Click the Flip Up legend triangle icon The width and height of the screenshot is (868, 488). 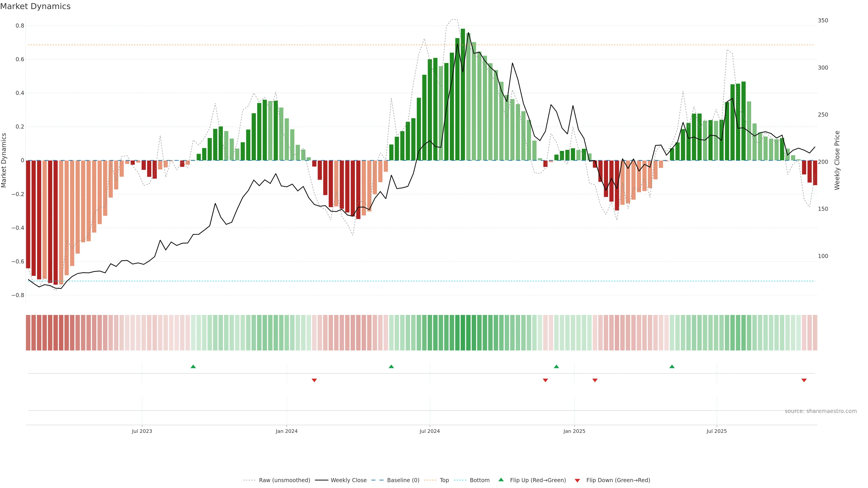point(501,480)
